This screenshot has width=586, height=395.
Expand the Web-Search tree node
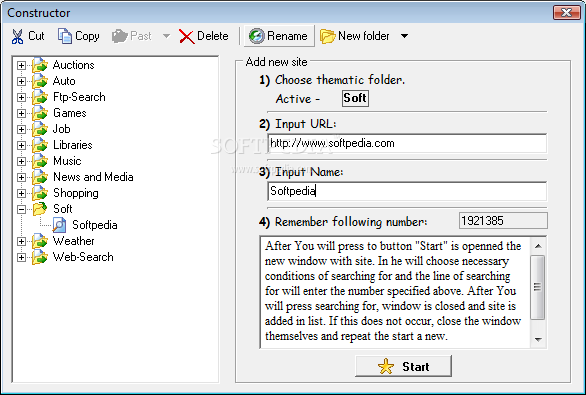(x=21, y=258)
